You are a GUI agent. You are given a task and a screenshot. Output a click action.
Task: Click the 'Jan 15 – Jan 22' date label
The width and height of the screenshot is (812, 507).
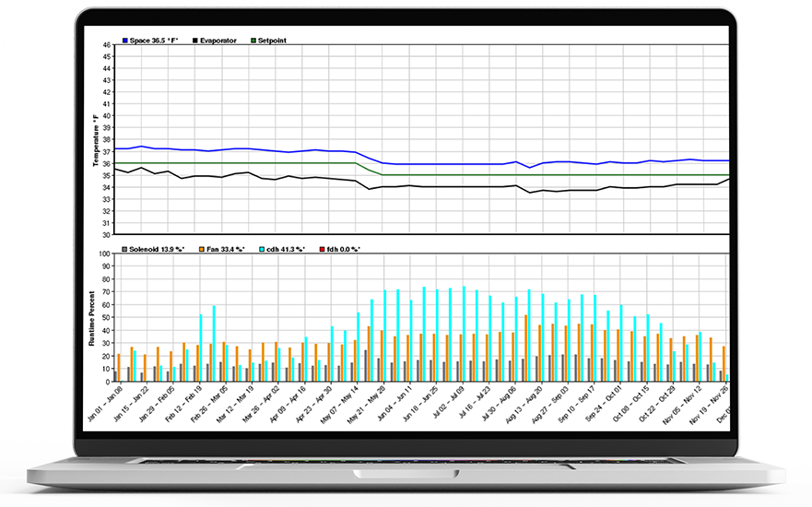[x=132, y=403]
